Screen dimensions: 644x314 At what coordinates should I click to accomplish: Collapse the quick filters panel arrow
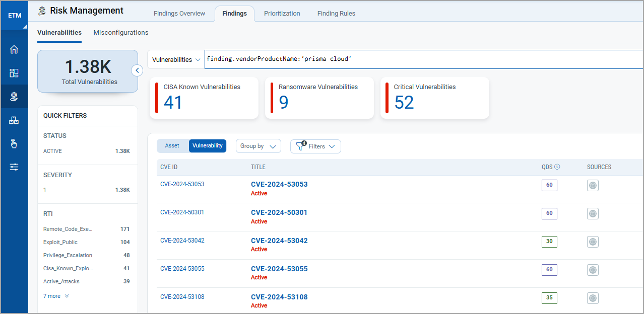pos(137,70)
